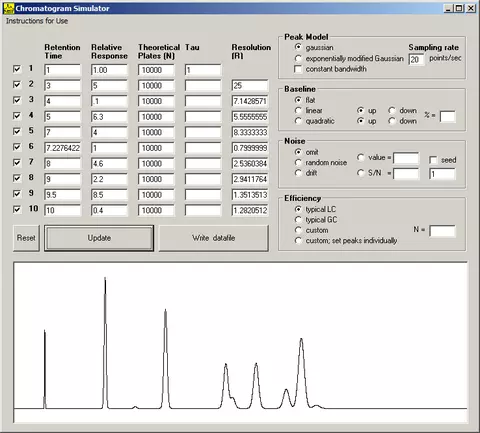
Task: Click the tallest peak in the chromatogram plot
Action: [105, 343]
